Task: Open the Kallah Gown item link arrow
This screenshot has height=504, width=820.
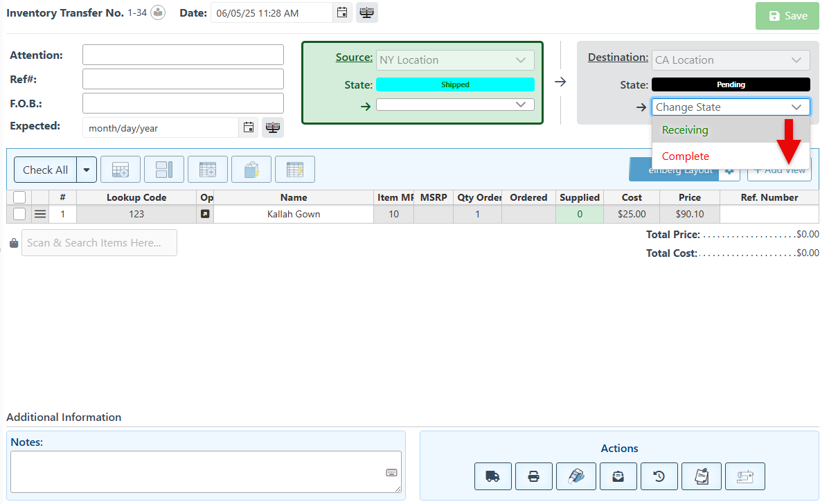Action: [x=205, y=215]
